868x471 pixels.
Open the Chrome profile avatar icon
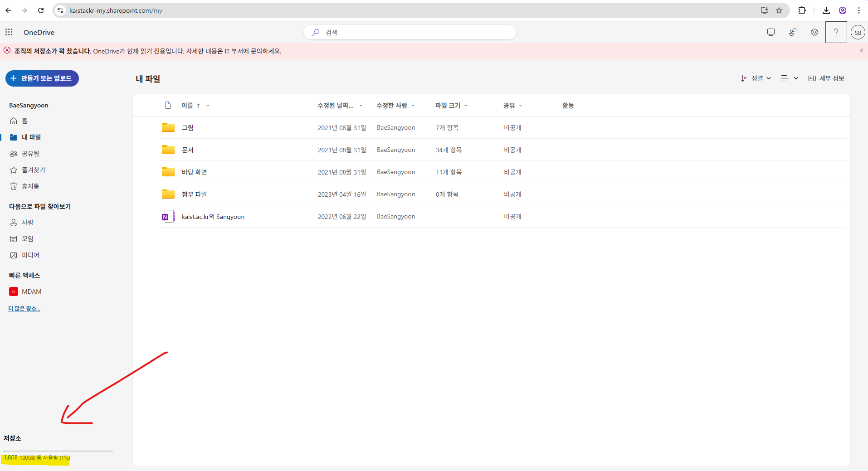(843, 10)
